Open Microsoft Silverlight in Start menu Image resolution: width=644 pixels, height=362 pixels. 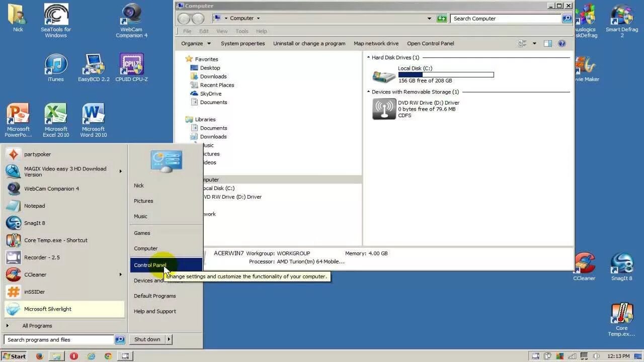[x=64, y=309]
